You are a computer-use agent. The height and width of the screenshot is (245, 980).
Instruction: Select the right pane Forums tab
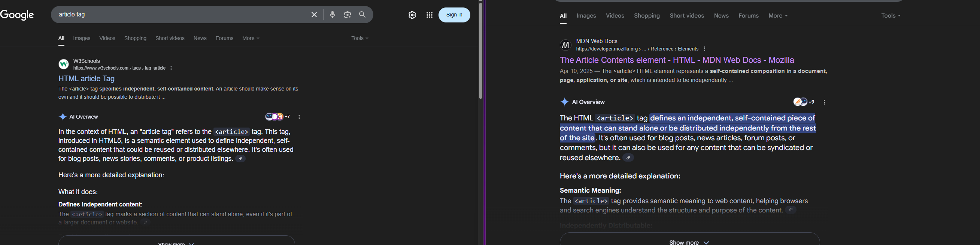pos(748,16)
